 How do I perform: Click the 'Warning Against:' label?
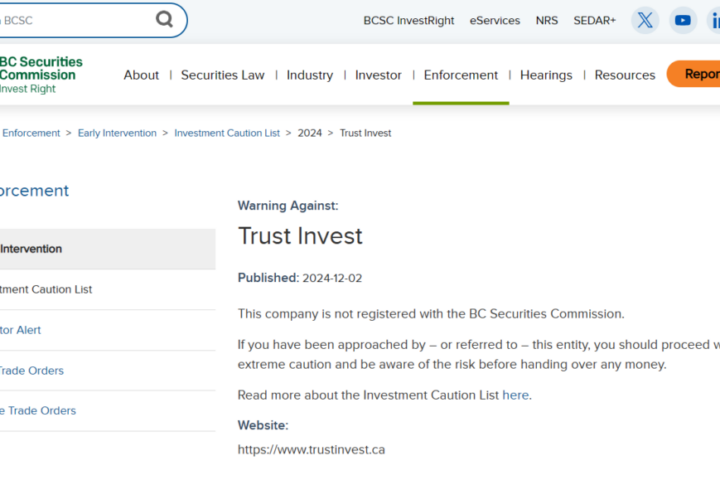pos(287,206)
